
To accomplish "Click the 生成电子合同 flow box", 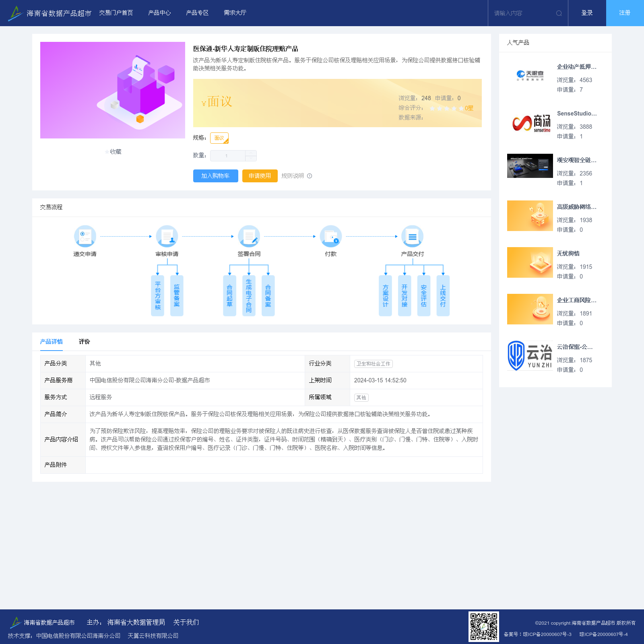I will 249,295.
